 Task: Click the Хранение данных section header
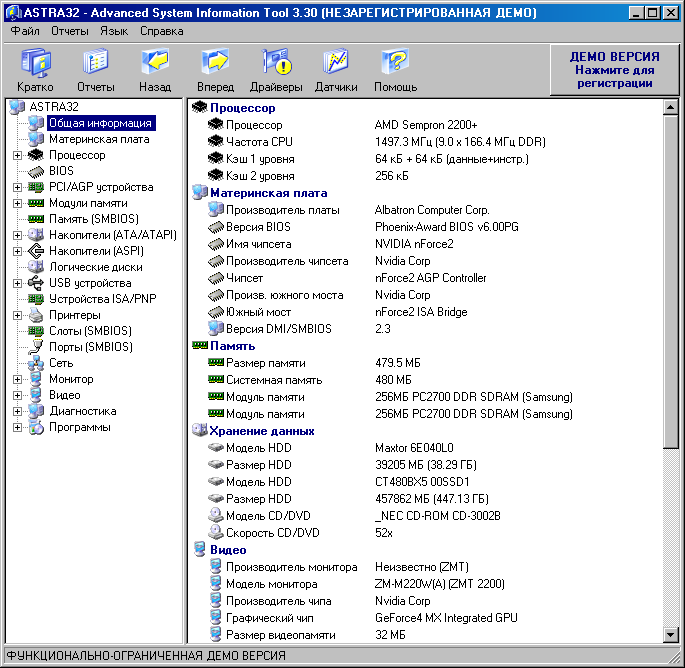pos(262,431)
